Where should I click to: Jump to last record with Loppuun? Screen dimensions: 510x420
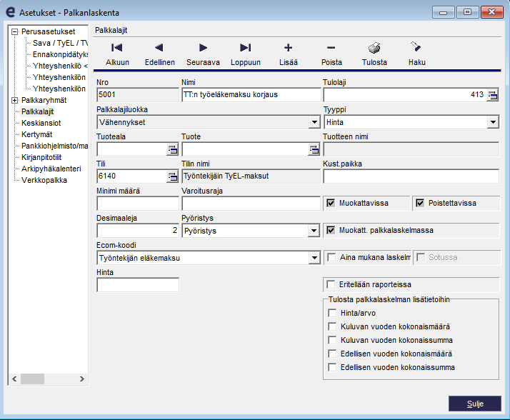[x=246, y=54]
